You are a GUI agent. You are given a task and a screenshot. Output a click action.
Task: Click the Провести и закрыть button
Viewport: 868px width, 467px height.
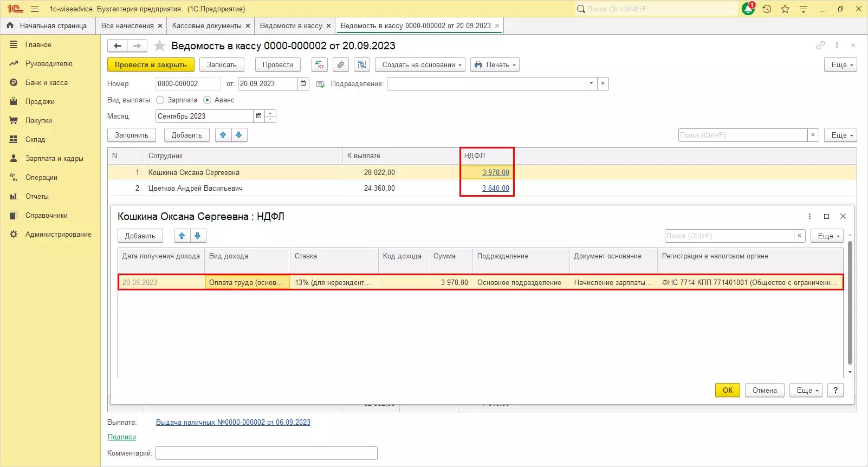click(x=151, y=64)
